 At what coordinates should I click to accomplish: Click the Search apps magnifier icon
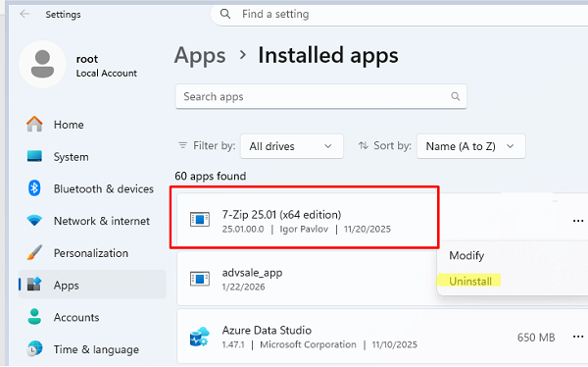point(456,96)
